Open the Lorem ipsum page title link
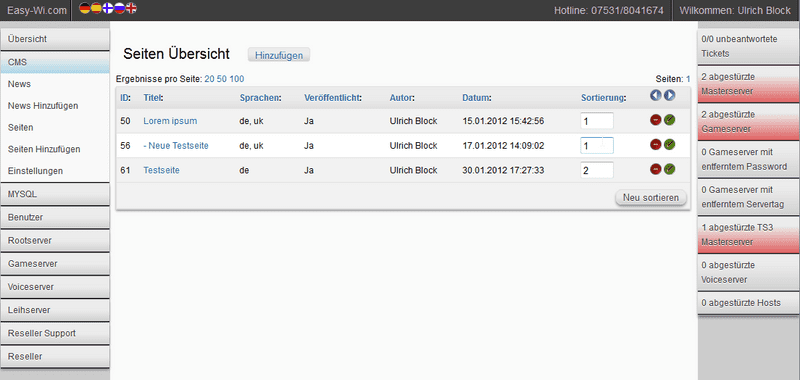800x380 pixels. pos(170,121)
